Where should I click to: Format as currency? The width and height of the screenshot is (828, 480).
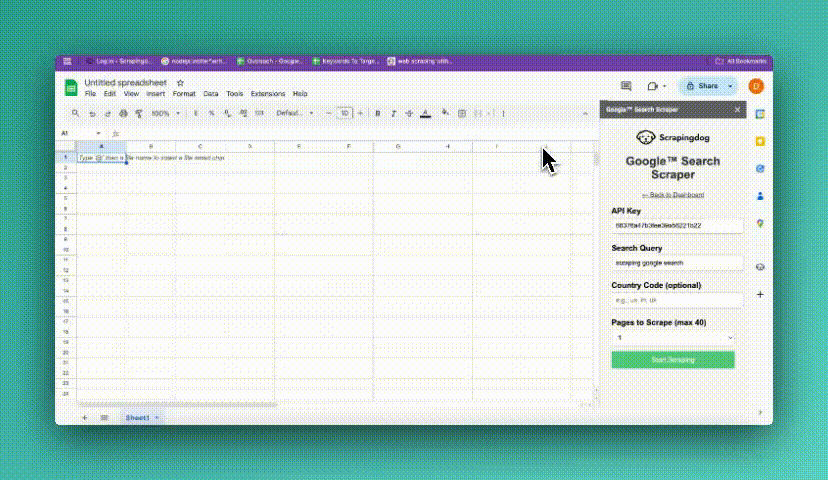click(x=196, y=114)
